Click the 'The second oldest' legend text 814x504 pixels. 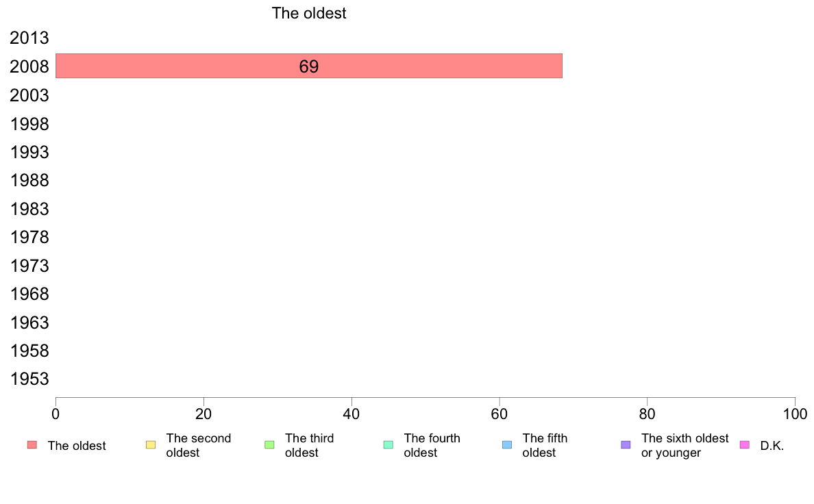[198, 445]
